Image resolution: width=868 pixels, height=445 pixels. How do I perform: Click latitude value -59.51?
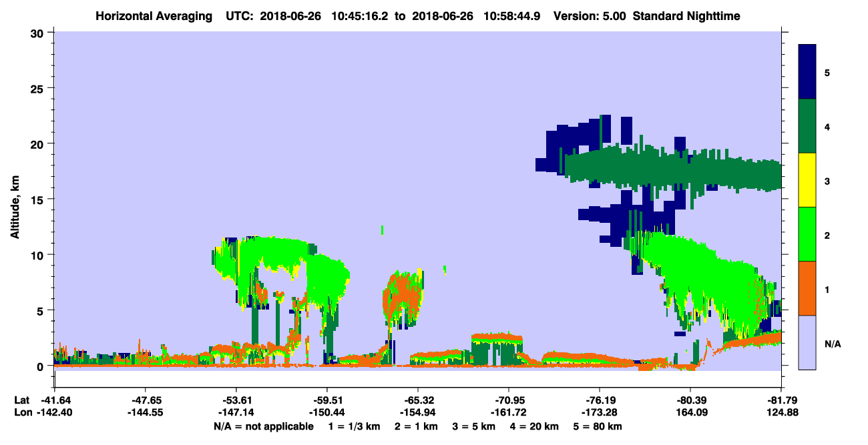(327, 400)
